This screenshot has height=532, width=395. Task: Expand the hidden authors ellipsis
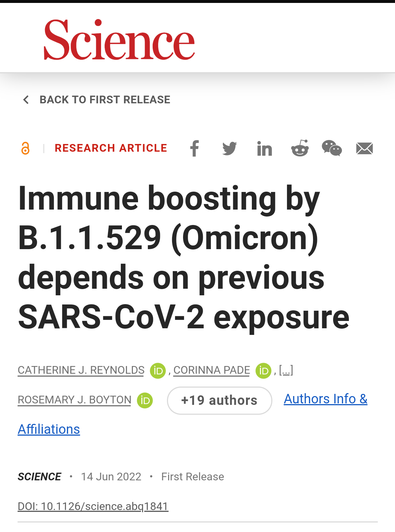[x=286, y=370]
